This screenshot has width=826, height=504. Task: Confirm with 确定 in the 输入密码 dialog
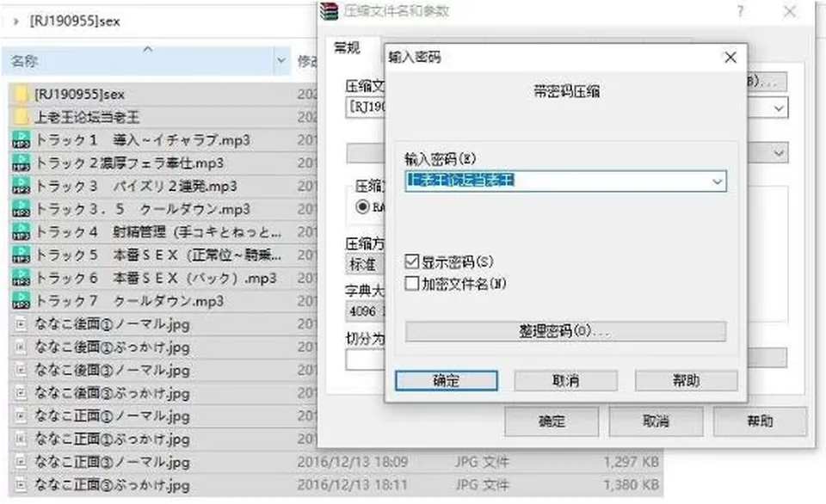[447, 381]
